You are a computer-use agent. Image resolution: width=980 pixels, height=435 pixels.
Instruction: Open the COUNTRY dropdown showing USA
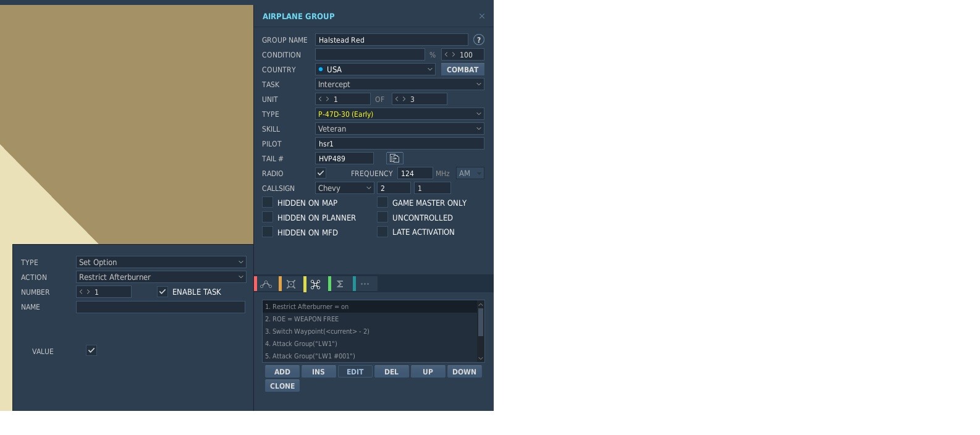click(x=375, y=69)
